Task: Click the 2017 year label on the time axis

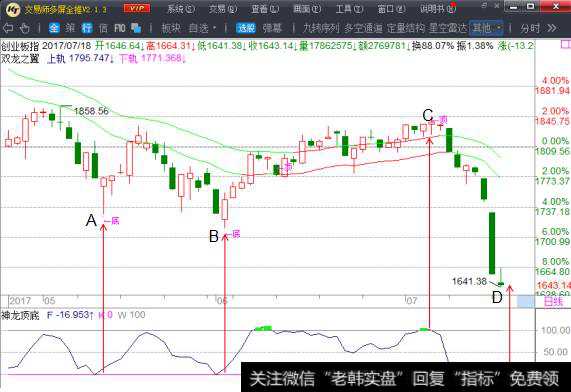Action: (20, 301)
